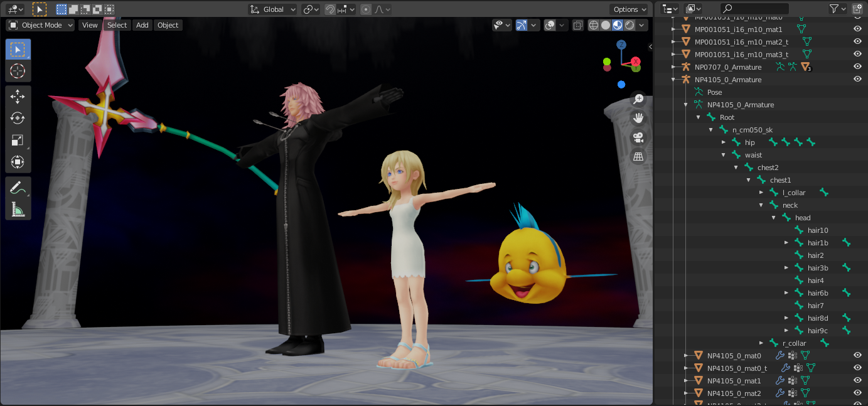Collapse the head bone tree
Viewport: 868px width, 406px height.
(774, 218)
